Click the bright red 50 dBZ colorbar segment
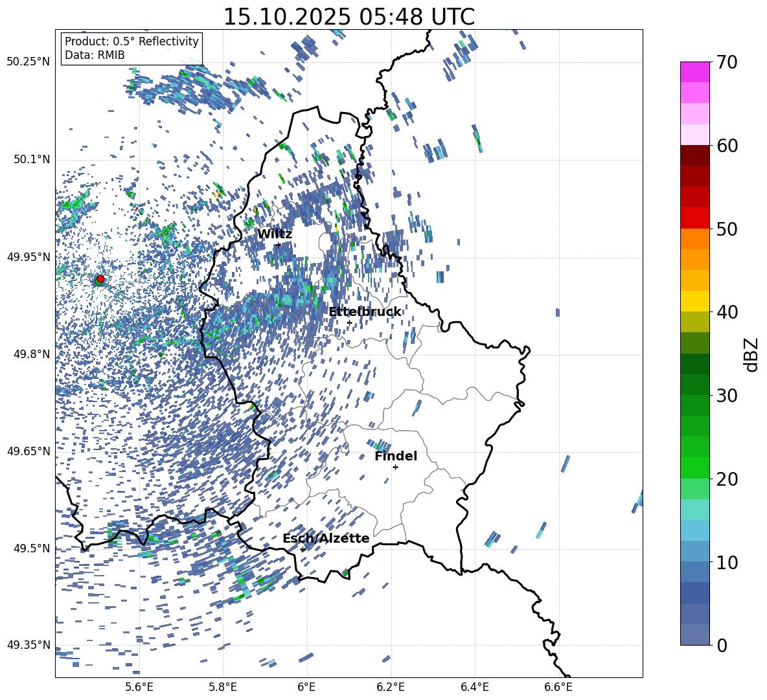The width and height of the screenshot is (767, 700). click(694, 218)
